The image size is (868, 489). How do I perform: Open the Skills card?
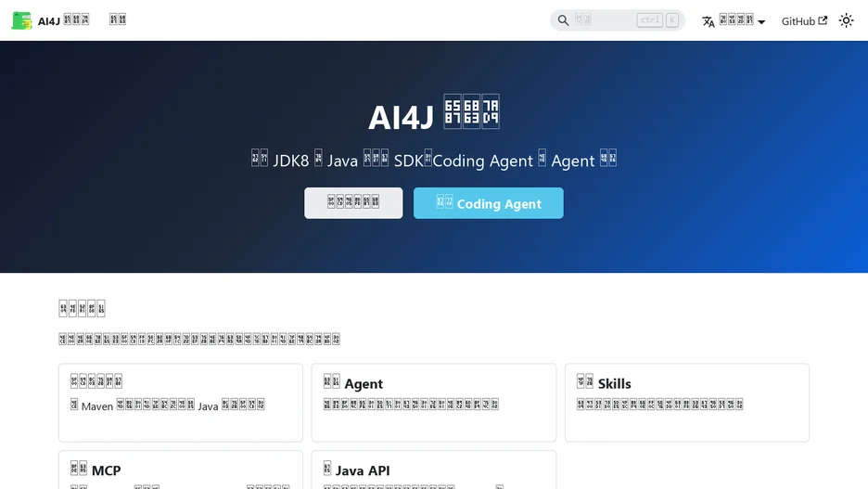(687, 403)
